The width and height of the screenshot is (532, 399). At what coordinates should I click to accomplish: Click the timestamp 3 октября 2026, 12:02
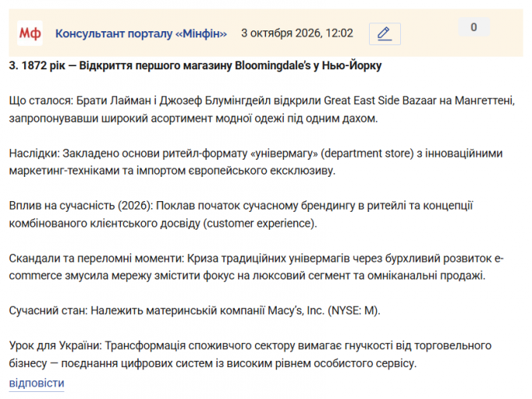(x=297, y=34)
